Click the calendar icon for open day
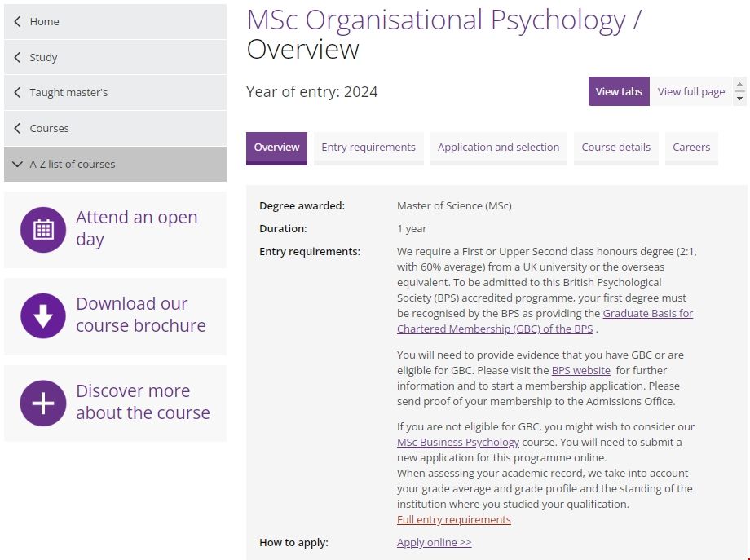Screen dimensions: 750x560 (x=43, y=230)
